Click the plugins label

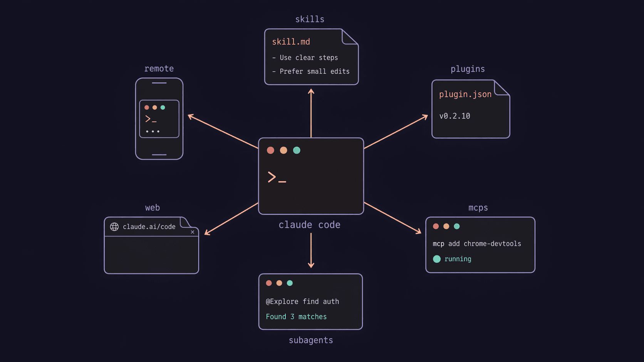(468, 69)
